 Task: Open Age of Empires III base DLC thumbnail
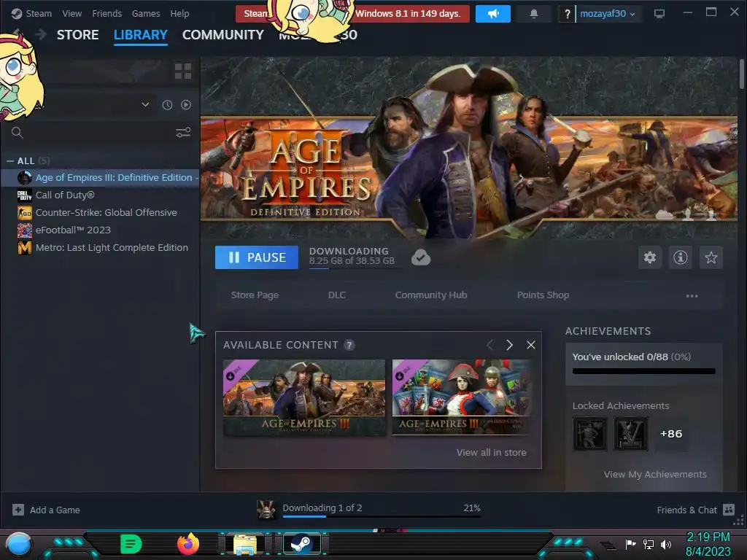[x=304, y=397]
